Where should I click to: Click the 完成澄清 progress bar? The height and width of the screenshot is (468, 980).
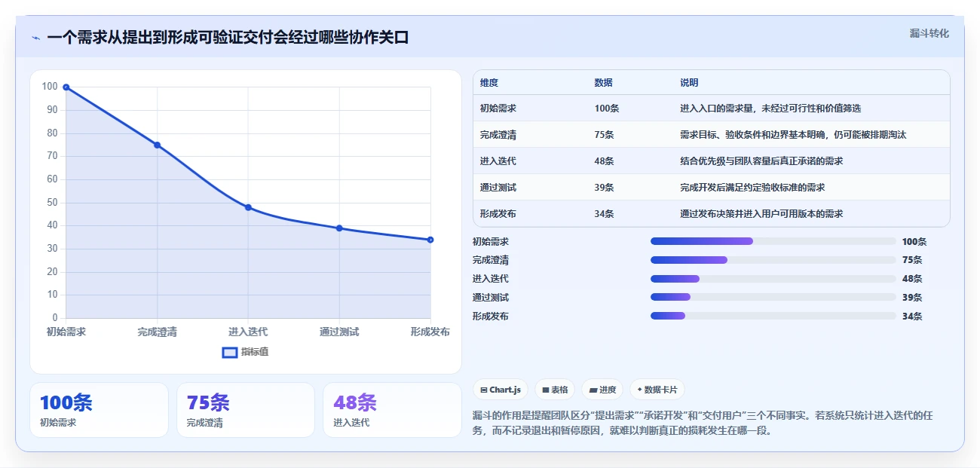(773, 260)
